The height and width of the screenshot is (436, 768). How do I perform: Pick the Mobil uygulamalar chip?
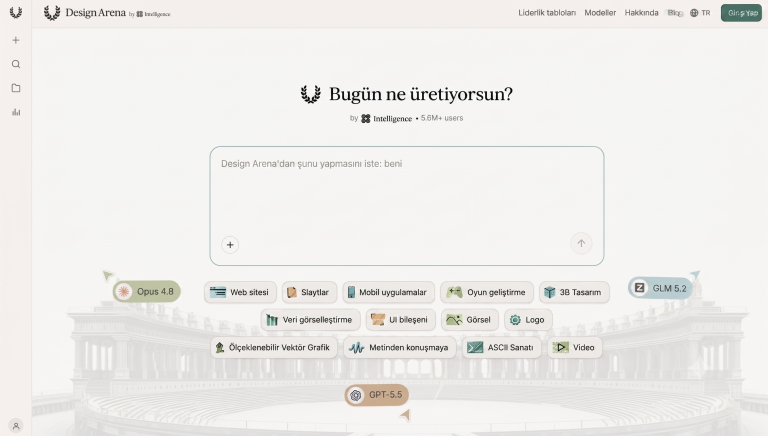388,292
